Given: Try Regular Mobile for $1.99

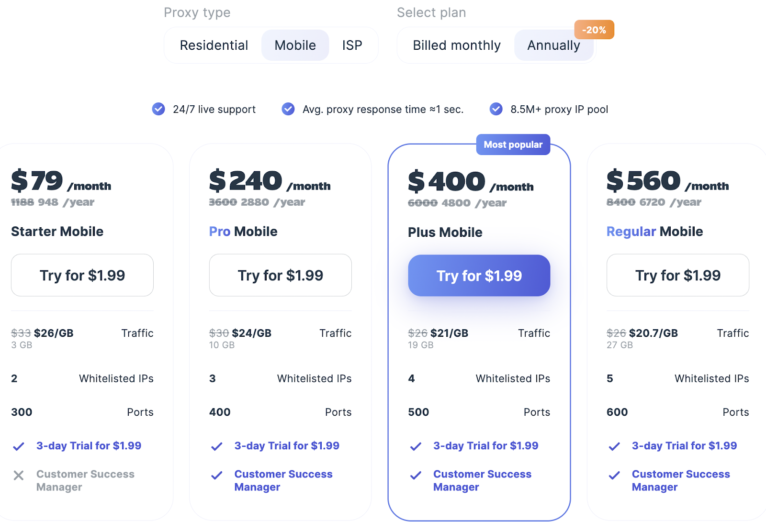Looking at the screenshot, I should coord(677,275).
